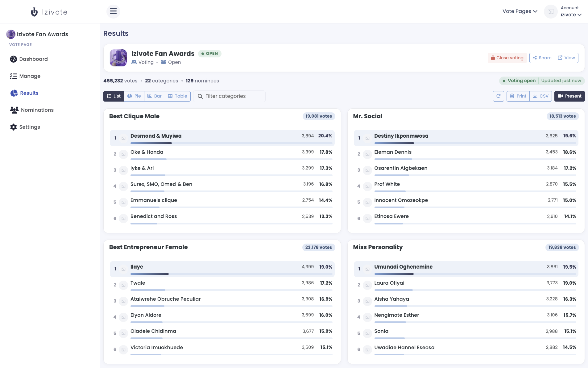Viewport: 588px width, 368px height.
Task: Click the 19,081 votes badge
Action: [x=319, y=116]
